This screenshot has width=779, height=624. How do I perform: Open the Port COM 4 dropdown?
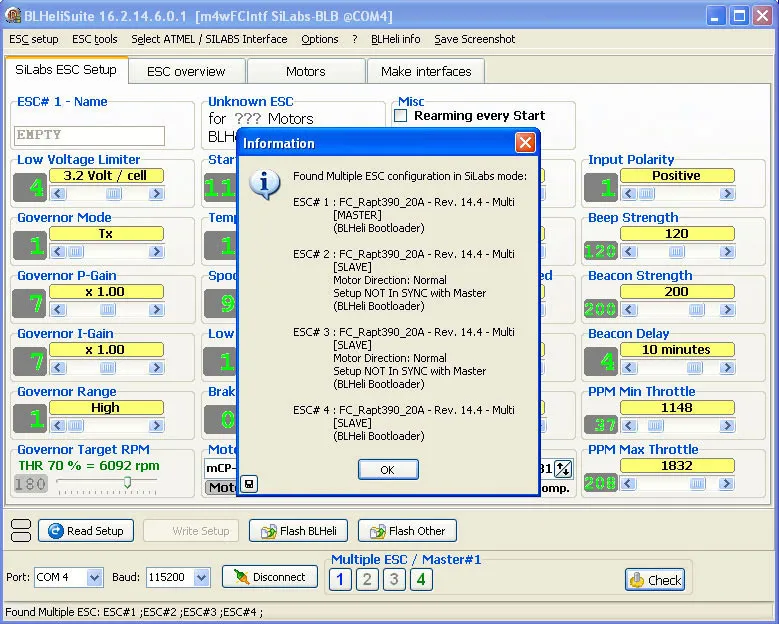pyautogui.click(x=95, y=577)
